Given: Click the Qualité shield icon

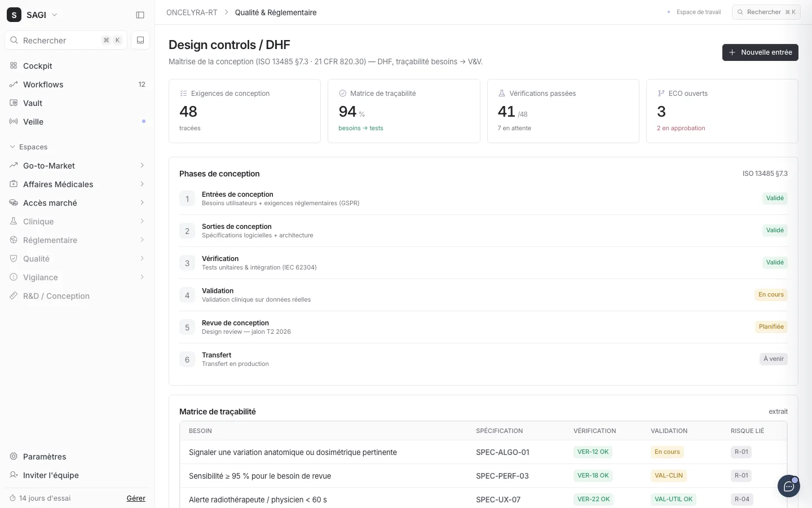Looking at the screenshot, I should (14, 258).
